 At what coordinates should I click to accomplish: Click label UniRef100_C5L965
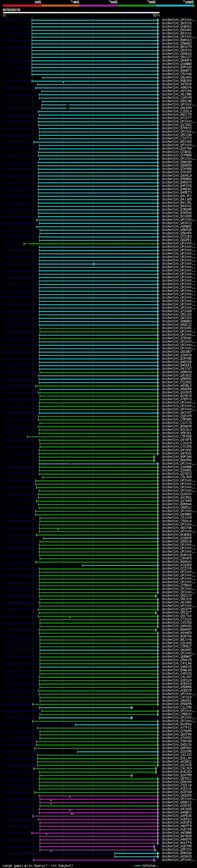[177, 477]
